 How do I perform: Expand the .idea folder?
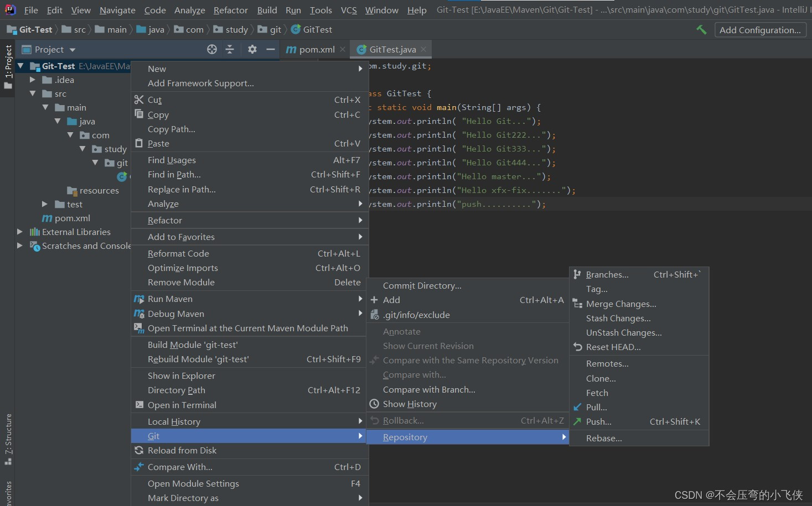point(33,80)
